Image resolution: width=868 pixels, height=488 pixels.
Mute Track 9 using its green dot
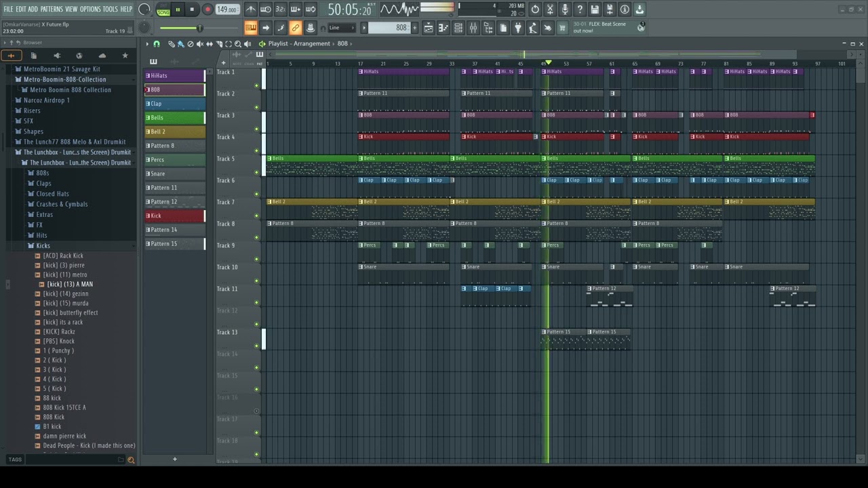(x=256, y=259)
